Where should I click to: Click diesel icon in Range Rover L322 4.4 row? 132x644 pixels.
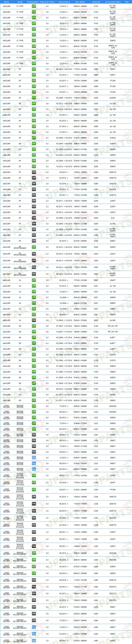34,452
